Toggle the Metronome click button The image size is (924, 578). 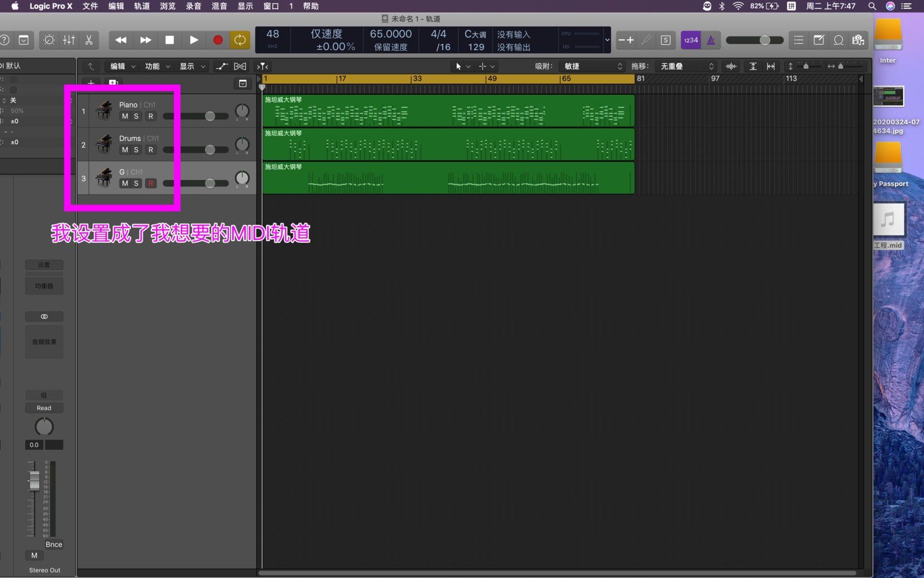point(711,40)
